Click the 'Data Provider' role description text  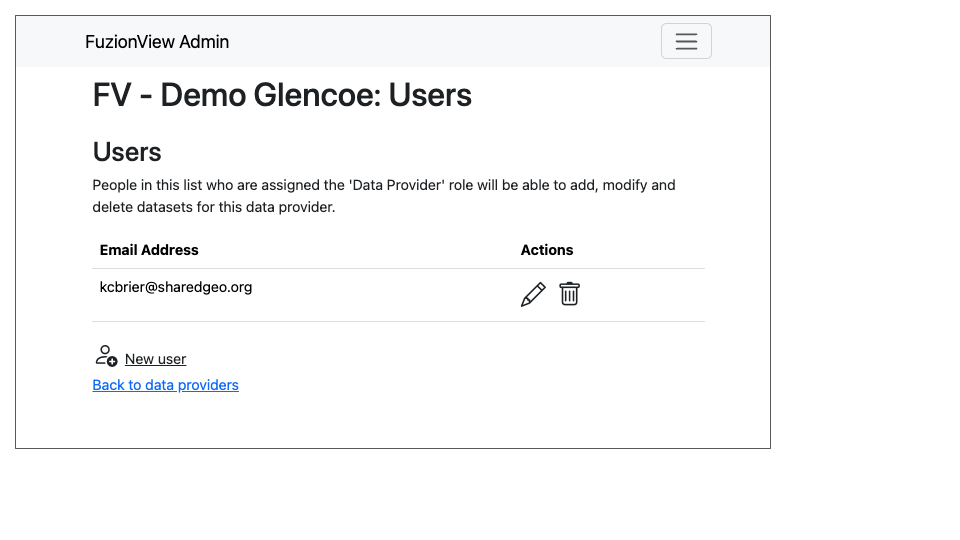pos(384,196)
